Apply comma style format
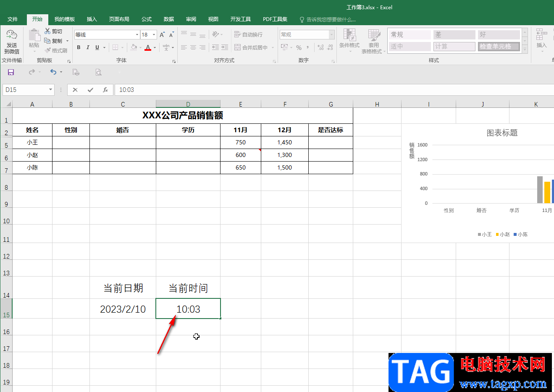The width and height of the screenshot is (554, 392). (308, 47)
